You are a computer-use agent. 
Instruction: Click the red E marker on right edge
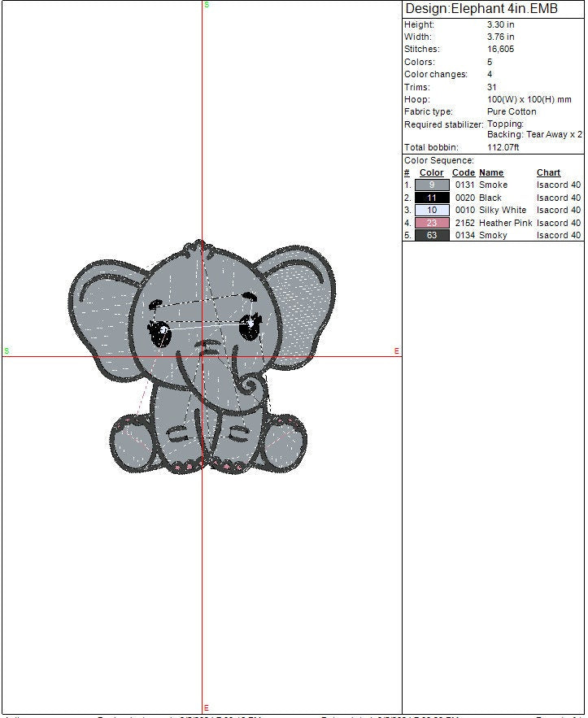397,351
